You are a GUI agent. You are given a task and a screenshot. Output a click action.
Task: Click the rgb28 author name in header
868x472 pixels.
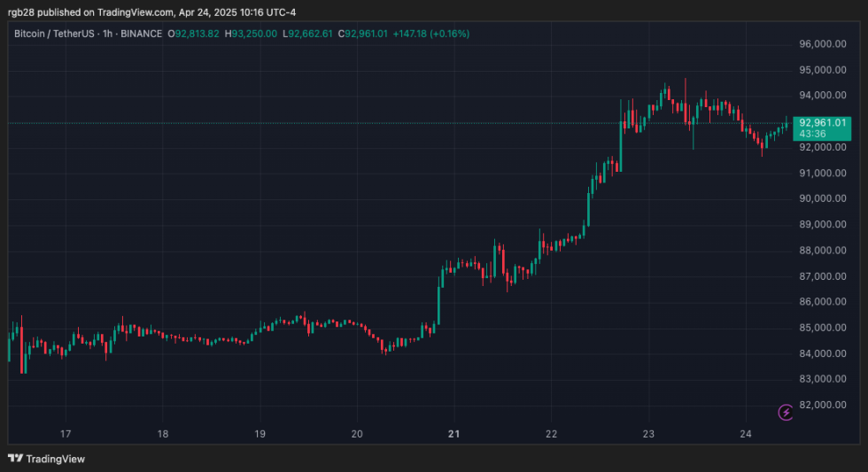click(20, 11)
